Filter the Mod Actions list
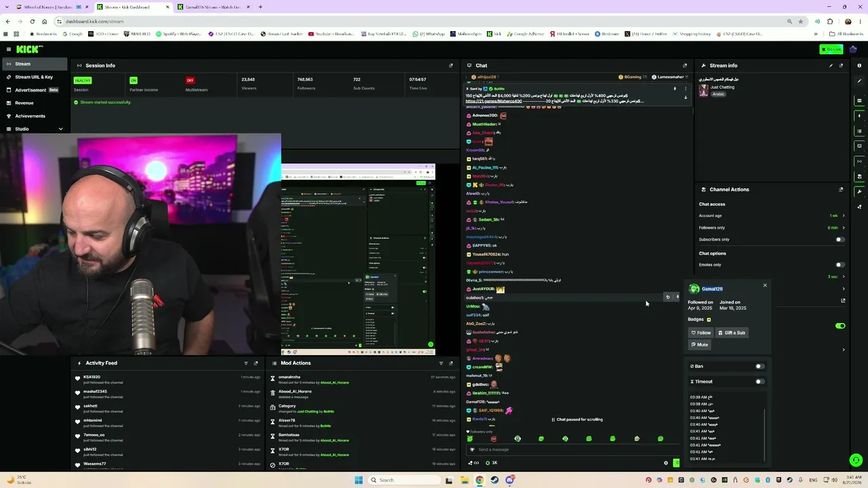This screenshot has height=488, width=868. pyautogui.click(x=441, y=363)
